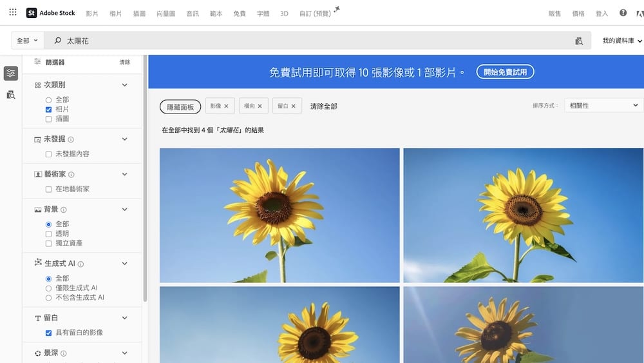The image size is (644, 363).
Task: Open the 3D nav item
Action: point(284,14)
